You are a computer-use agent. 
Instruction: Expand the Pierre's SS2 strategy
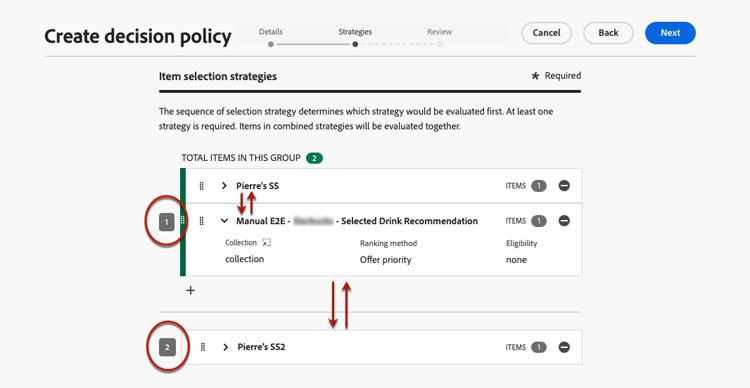point(225,347)
